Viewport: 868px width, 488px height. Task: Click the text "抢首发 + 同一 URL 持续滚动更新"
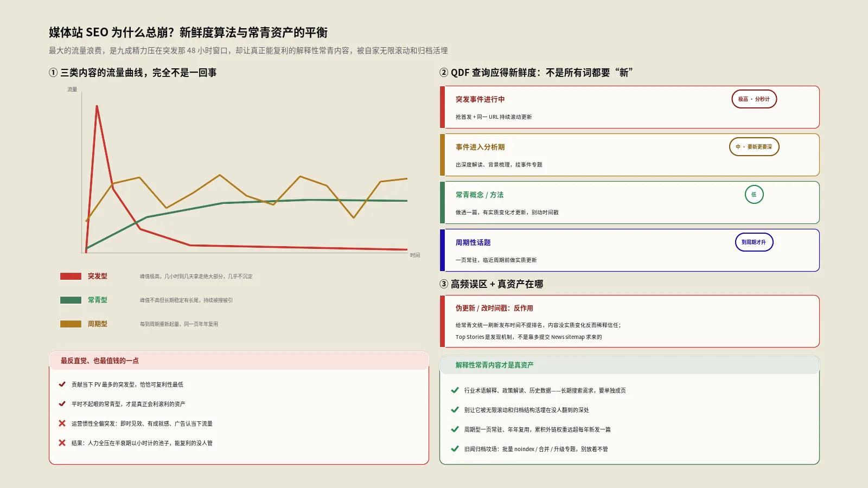coord(494,117)
